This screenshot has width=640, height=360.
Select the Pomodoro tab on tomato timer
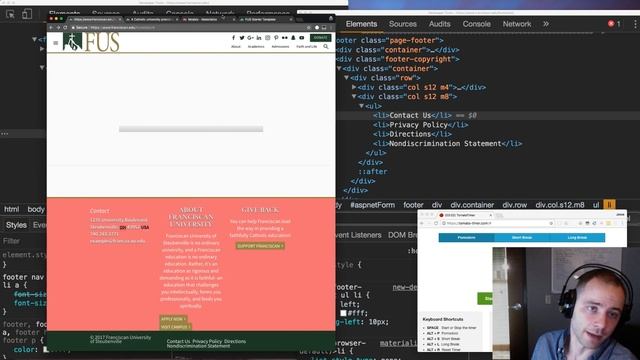(x=466, y=238)
